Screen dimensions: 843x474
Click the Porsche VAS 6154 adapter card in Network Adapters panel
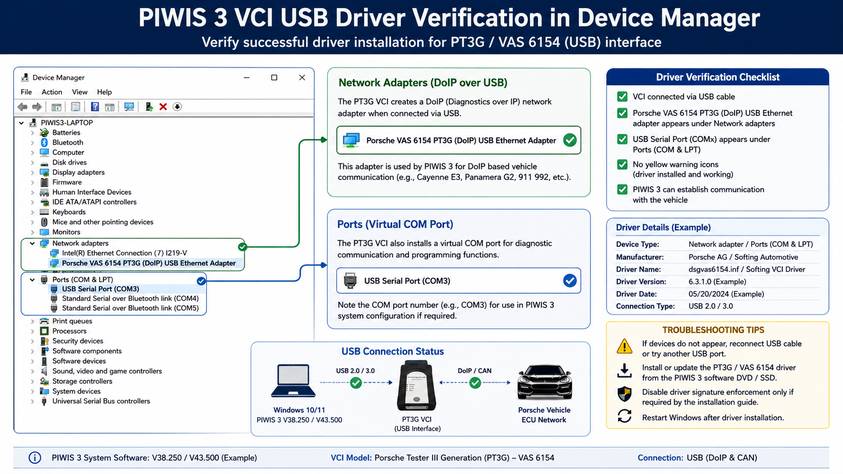pyautogui.click(x=459, y=140)
